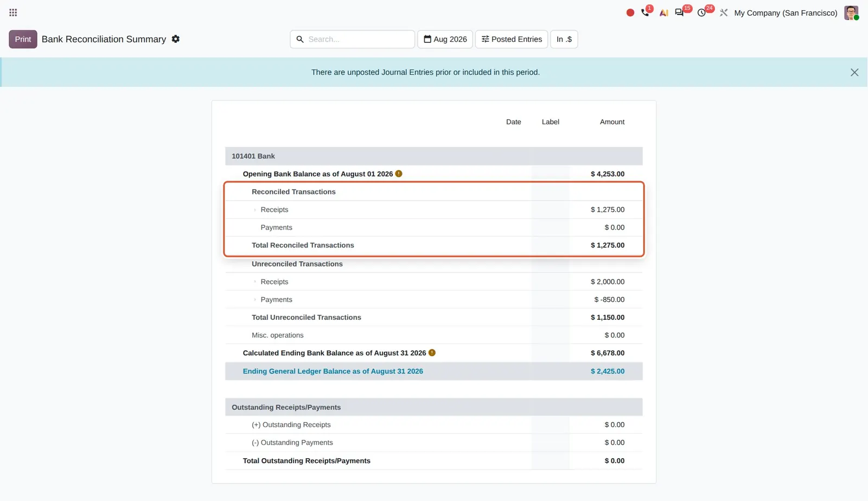Image resolution: width=868 pixels, height=501 pixels.
Task: Open the Aug 2026 date filter
Action: point(445,39)
